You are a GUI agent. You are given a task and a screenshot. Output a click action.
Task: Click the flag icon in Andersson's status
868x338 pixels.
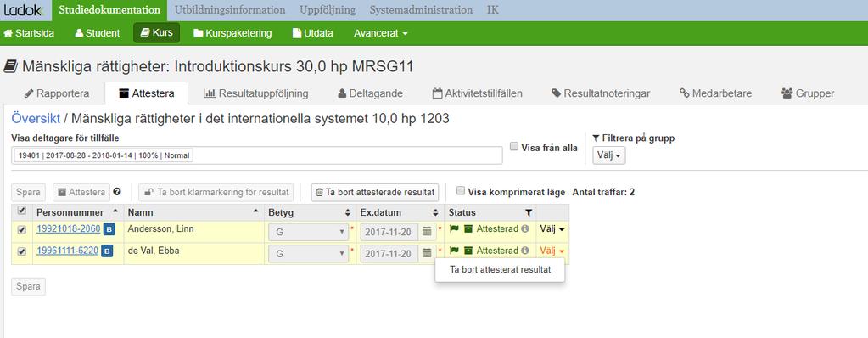pos(454,228)
